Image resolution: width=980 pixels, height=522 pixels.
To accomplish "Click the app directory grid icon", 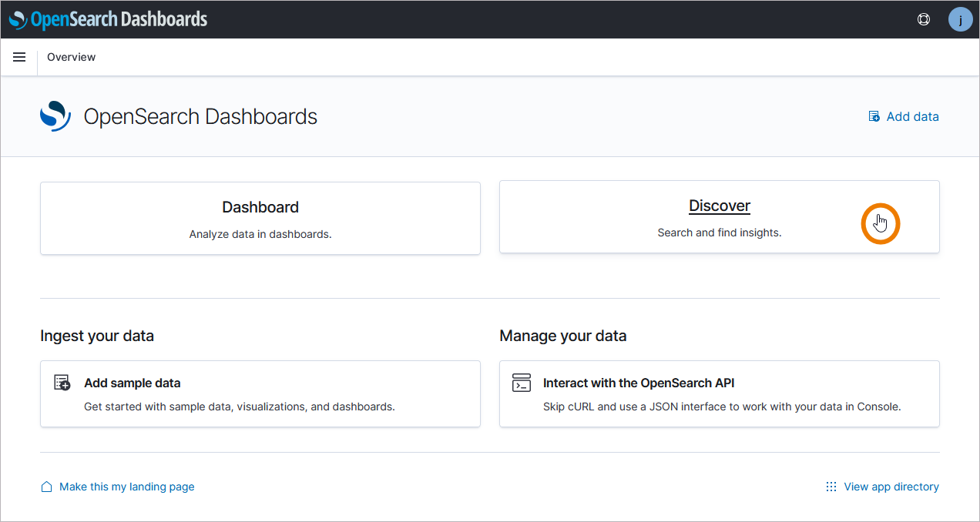I will (x=831, y=487).
